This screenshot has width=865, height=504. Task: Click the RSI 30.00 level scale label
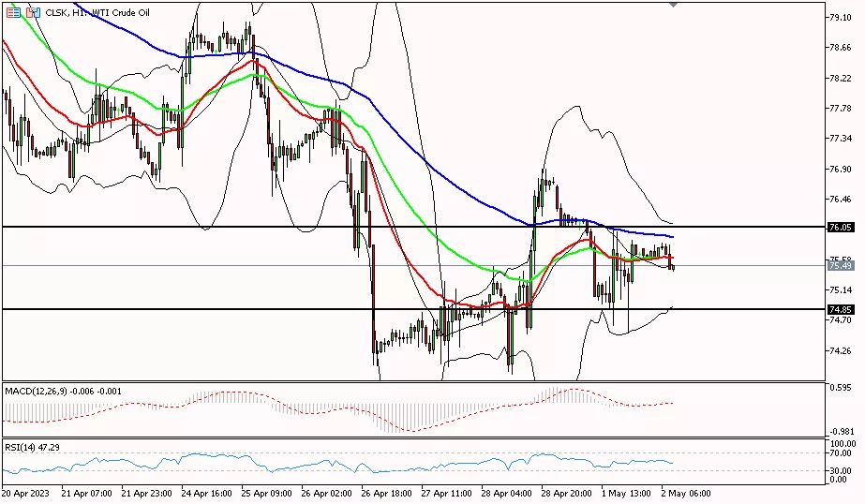pyautogui.click(x=840, y=470)
